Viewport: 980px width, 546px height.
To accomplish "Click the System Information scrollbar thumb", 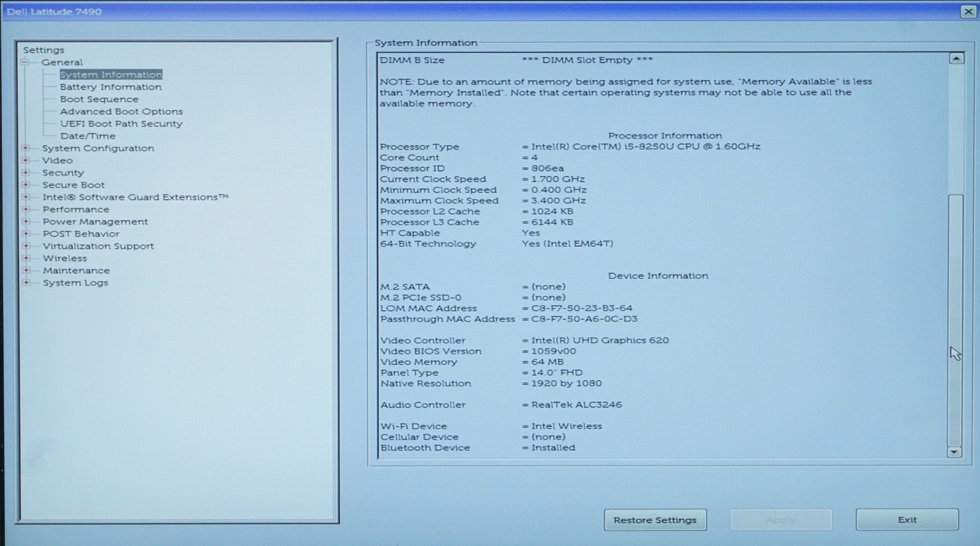I will 955,319.
